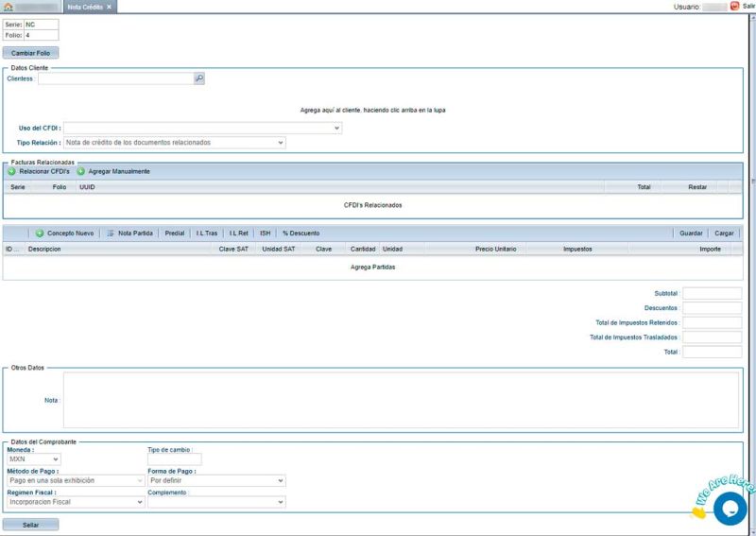Click the home icon tab
This screenshot has width=756, height=536.
[9, 7]
